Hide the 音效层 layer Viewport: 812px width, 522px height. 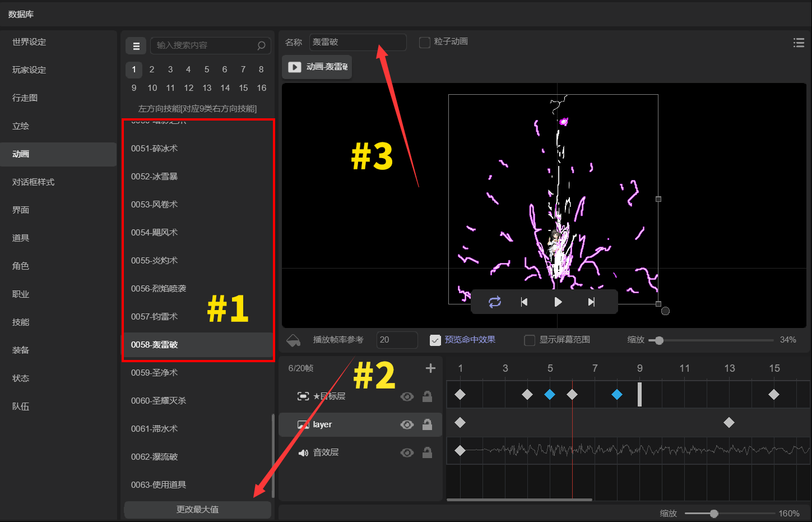[x=407, y=452]
